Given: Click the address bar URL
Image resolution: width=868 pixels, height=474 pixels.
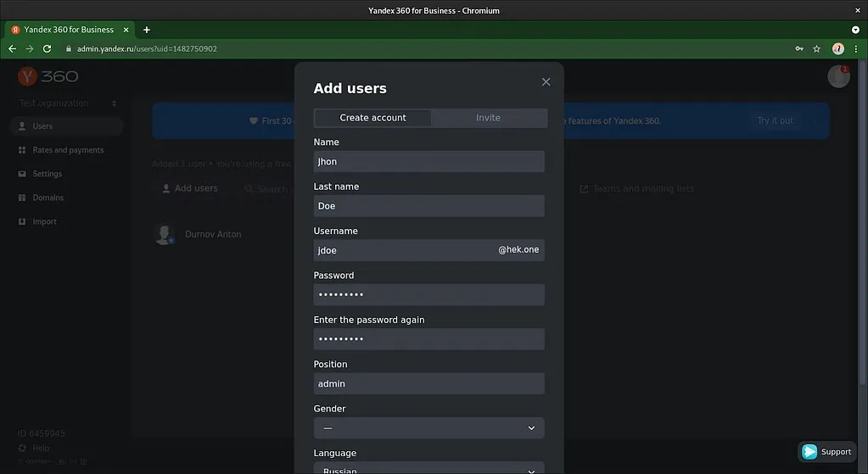Looking at the screenshot, I should (x=147, y=48).
